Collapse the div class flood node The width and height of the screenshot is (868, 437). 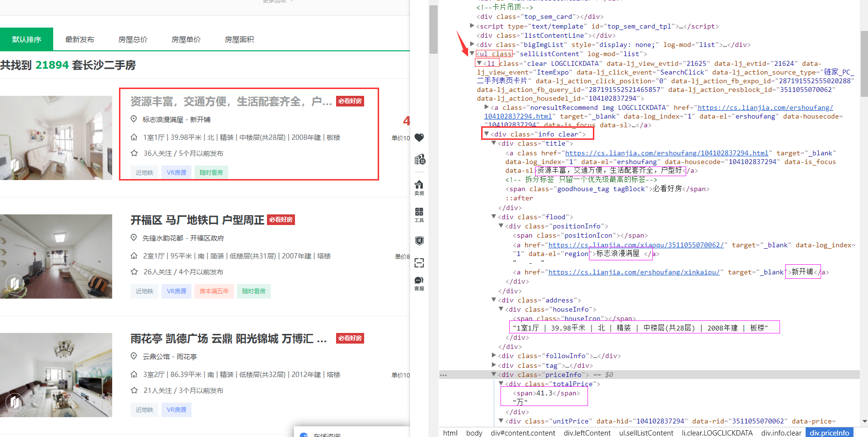click(x=494, y=216)
